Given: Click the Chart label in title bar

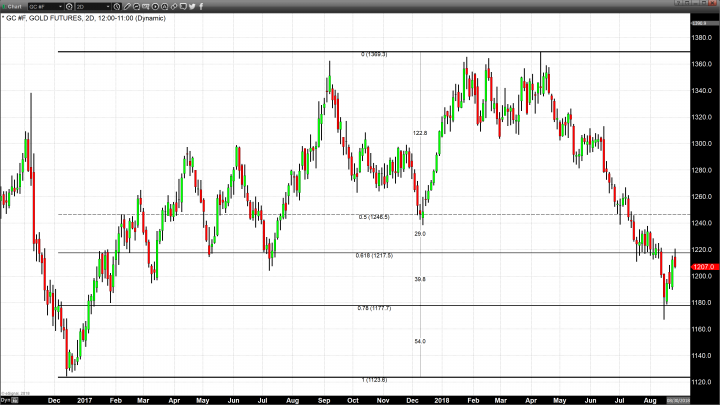Looking at the screenshot, I should (13, 7).
